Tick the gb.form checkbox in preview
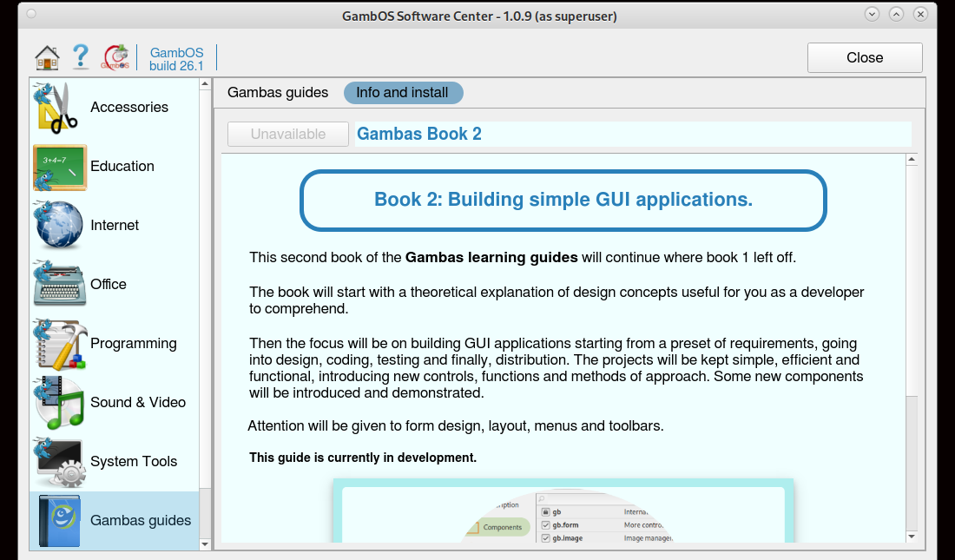This screenshot has width=955, height=560. [545, 525]
